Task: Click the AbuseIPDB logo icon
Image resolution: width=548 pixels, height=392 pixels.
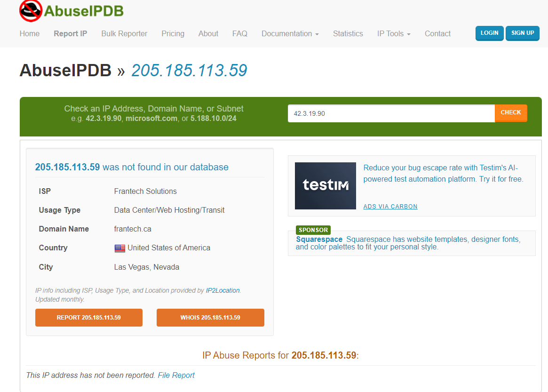Action: tap(31, 11)
